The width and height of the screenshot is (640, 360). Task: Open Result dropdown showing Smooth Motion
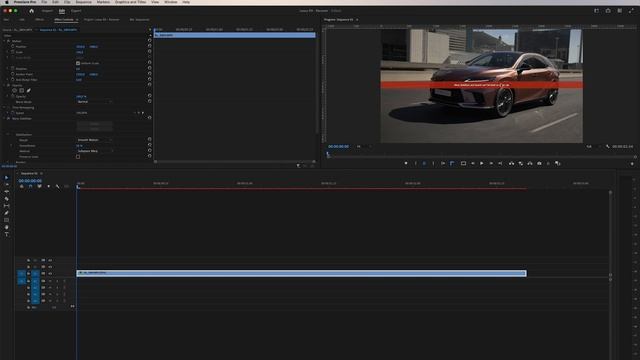click(x=94, y=140)
